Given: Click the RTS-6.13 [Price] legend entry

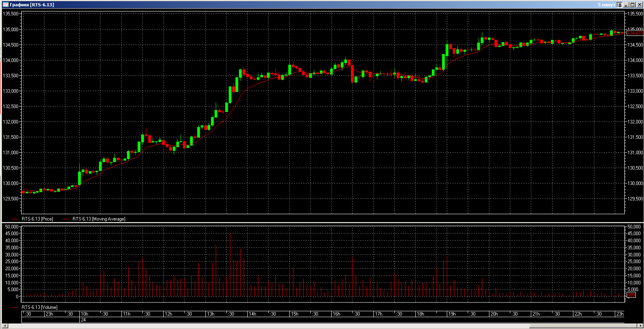Looking at the screenshot, I should point(37,219).
